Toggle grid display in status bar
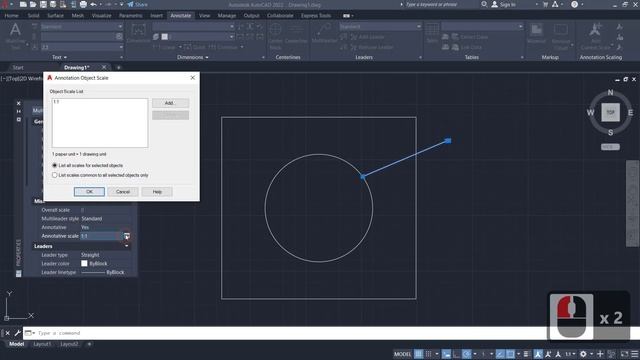The height and width of the screenshot is (360, 640). pyautogui.click(x=418, y=354)
